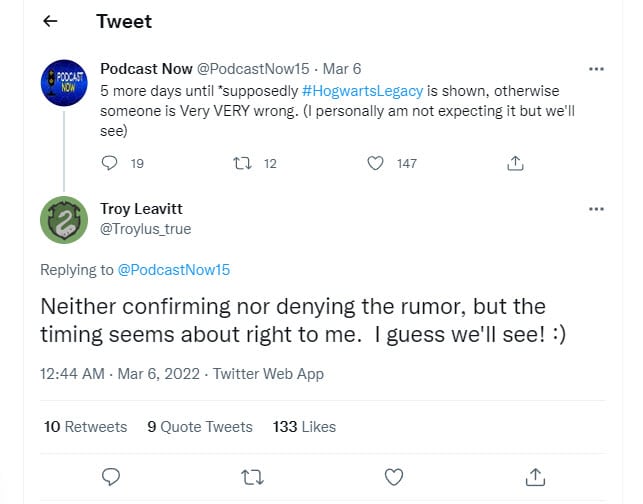Retweet Troy Leavitt's reply

coord(252,477)
